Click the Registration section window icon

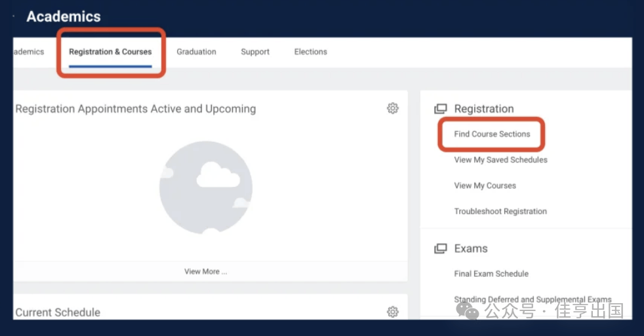[441, 109]
